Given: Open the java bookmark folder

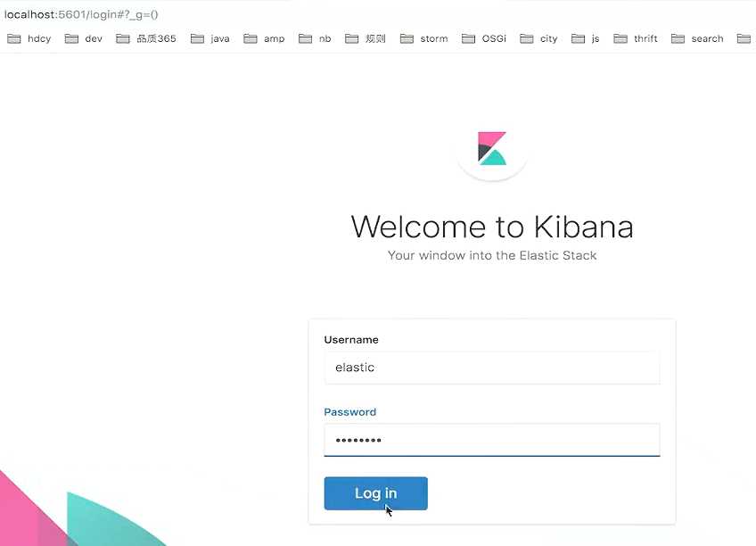Looking at the screenshot, I should (x=210, y=38).
